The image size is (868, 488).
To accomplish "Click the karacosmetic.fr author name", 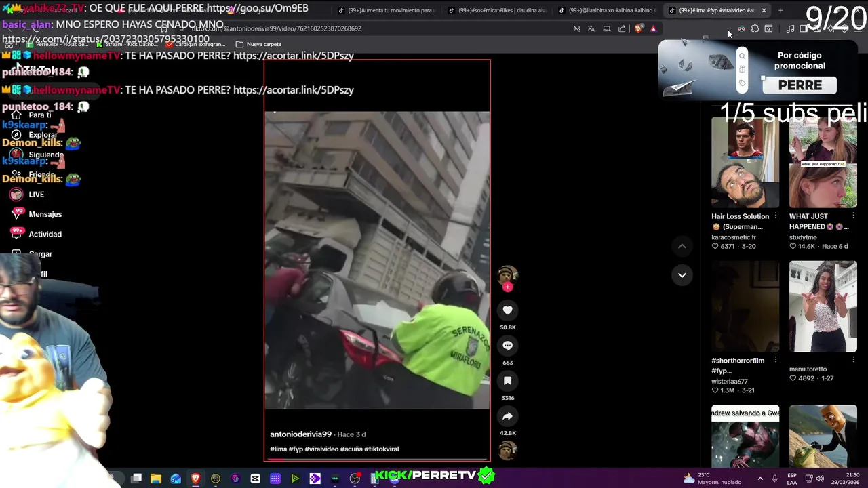I will [x=733, y=237].
